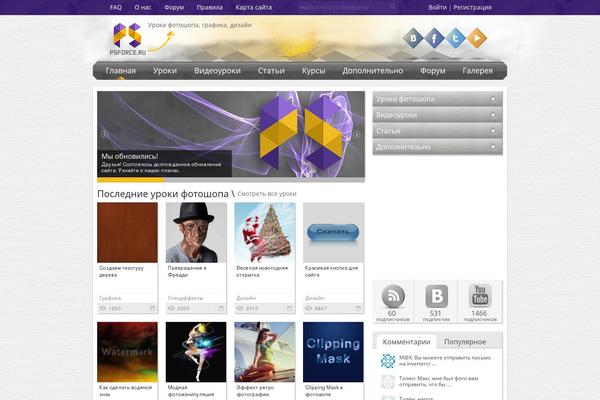This screenshot has width=600, height=400.
Task: Expand the Статьи sidebar section arrow
Action: coord(493,131)
